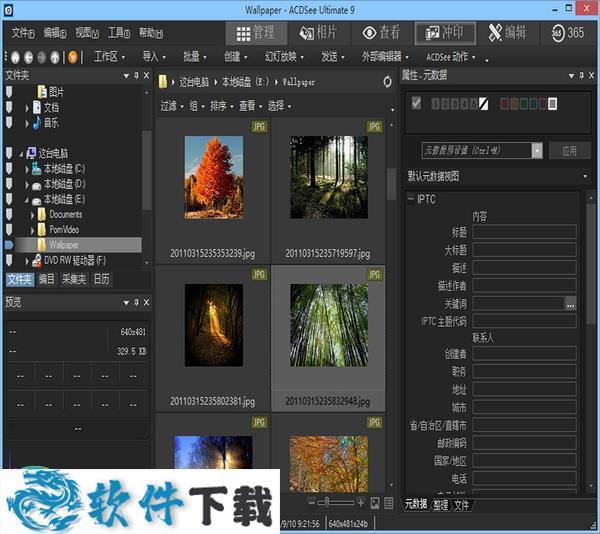Open the metadata preset combo box arrow

click(x=537, y=151)
